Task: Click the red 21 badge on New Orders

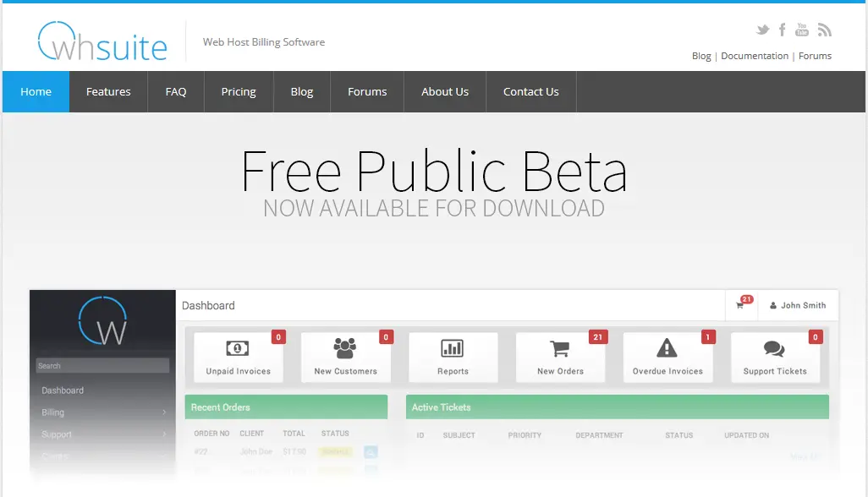Action: pyautogui.click(x=598, y=337)
